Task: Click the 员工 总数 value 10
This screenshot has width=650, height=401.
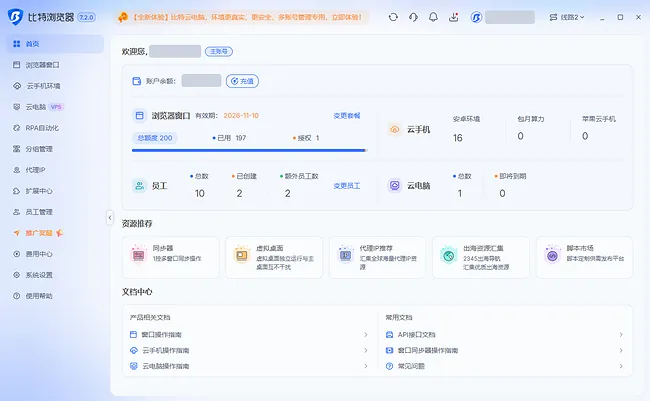Action: coord(200,193)
